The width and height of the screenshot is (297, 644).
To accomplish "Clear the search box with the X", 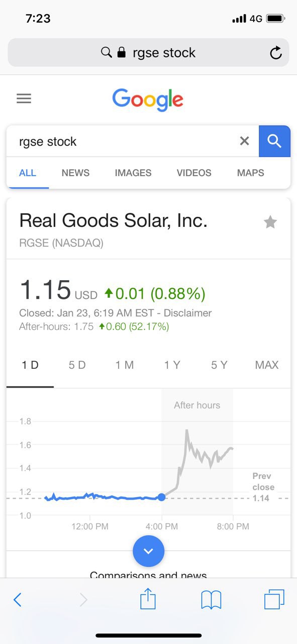I will pos(244,141).
